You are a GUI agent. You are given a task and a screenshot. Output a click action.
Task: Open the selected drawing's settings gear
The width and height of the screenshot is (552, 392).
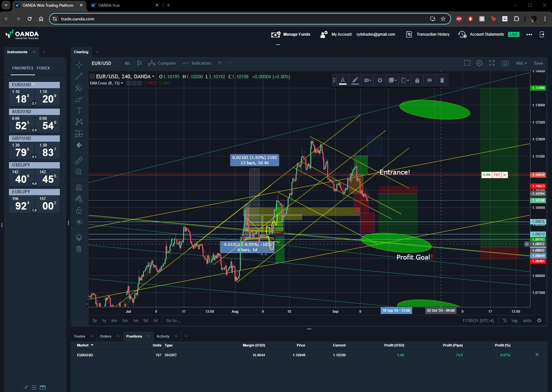click(x=380, y=80)
